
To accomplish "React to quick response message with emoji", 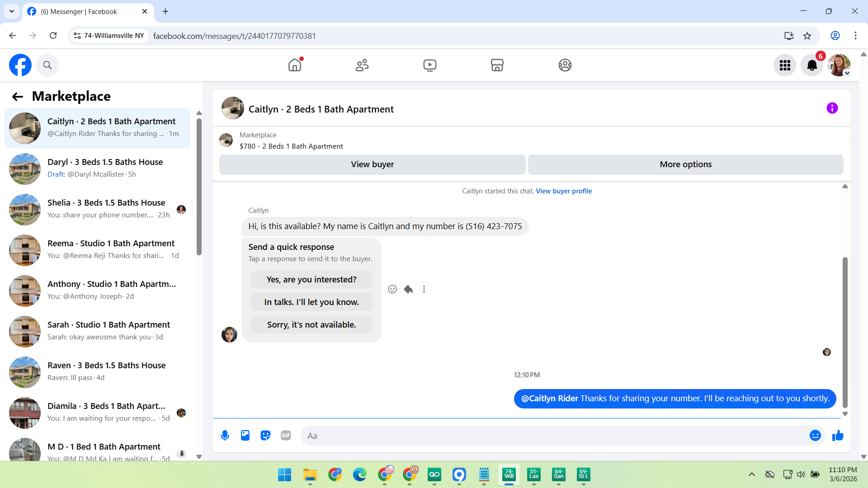I will tap(392, 289).
